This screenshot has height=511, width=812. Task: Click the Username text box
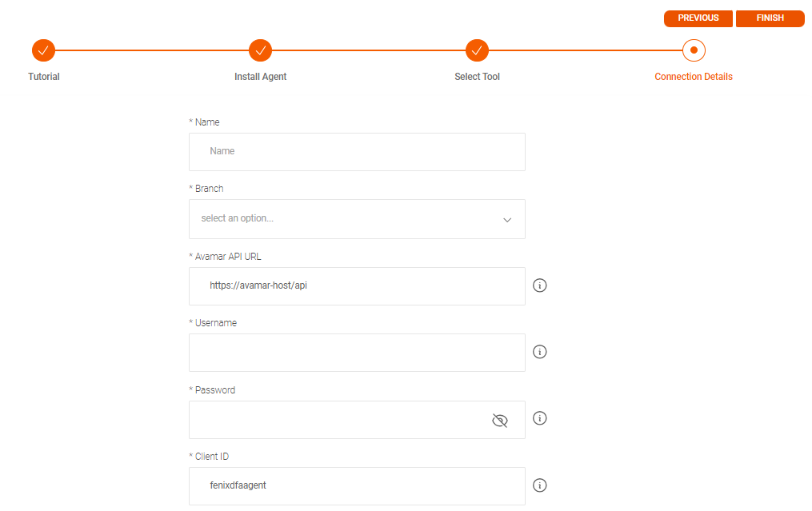point(357,353)
